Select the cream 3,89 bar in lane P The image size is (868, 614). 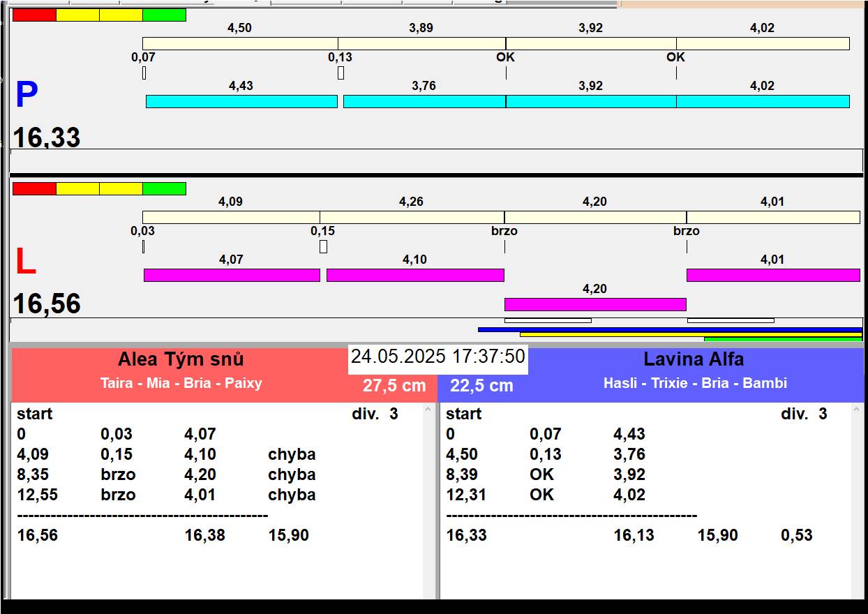click(x=421, y=43)
